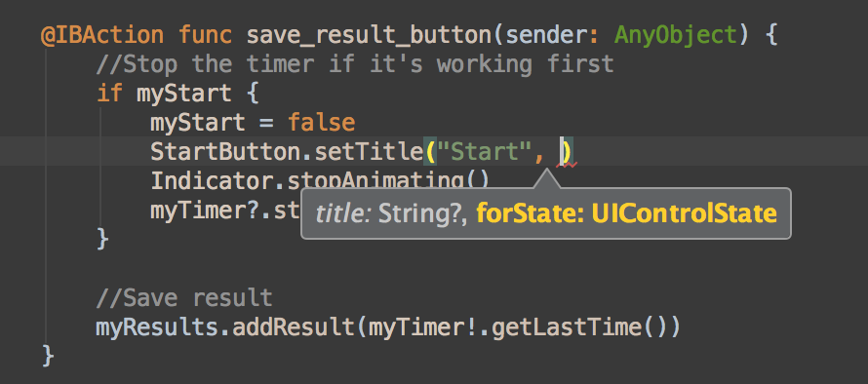Select the save_result_button function name
868x384 pixels.
point(370,35)
